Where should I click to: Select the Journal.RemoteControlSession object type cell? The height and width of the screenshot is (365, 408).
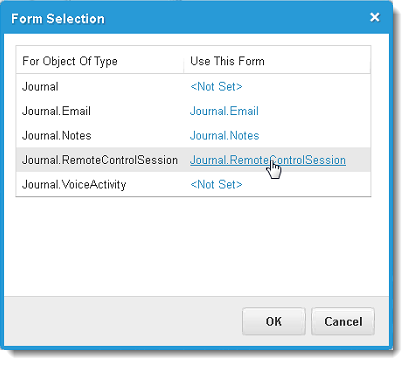[100, 160]
